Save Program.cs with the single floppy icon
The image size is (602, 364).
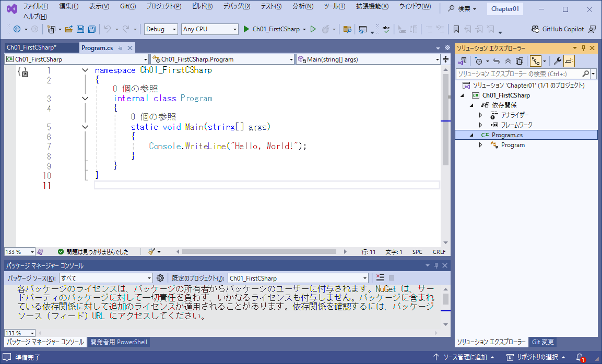pyautogui.click(x=80, y=29)
